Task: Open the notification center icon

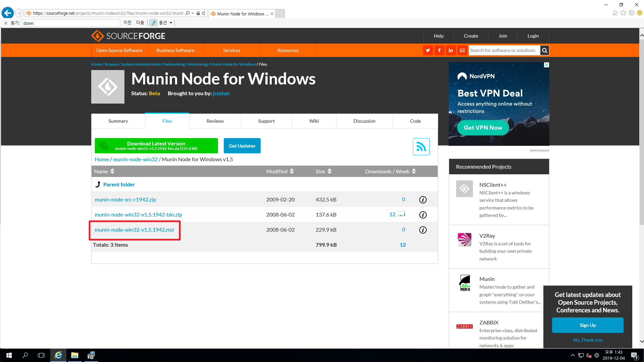Action: (x=634, y=355)
